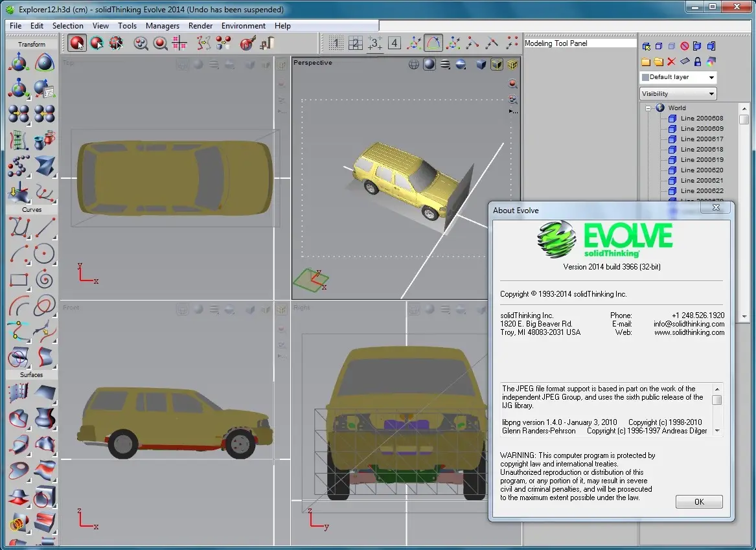Select the Translate tool in Transform panel

click(19, 63)
